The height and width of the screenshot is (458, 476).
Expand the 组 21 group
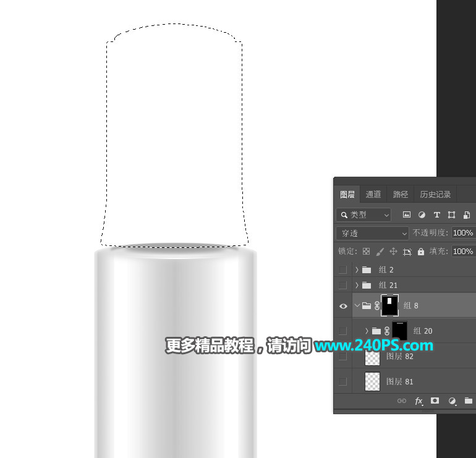tap(357, 285)
